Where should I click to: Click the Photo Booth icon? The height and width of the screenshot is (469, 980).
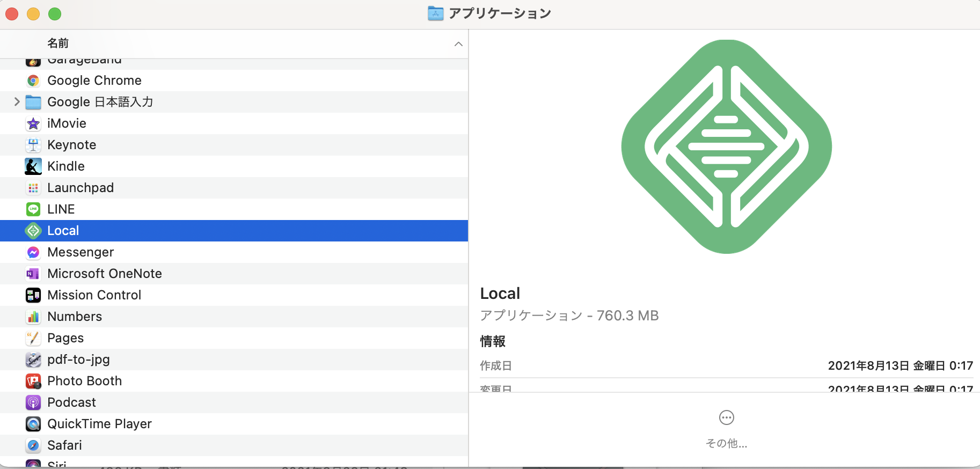tap(33, 381)
